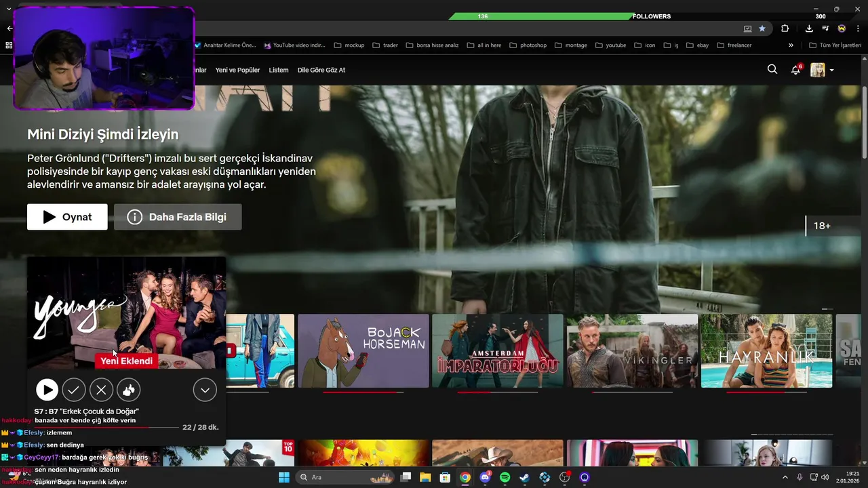Screen dimensions: 868x488
Task: Open the youtube bookmark folder
Action: 611,45
